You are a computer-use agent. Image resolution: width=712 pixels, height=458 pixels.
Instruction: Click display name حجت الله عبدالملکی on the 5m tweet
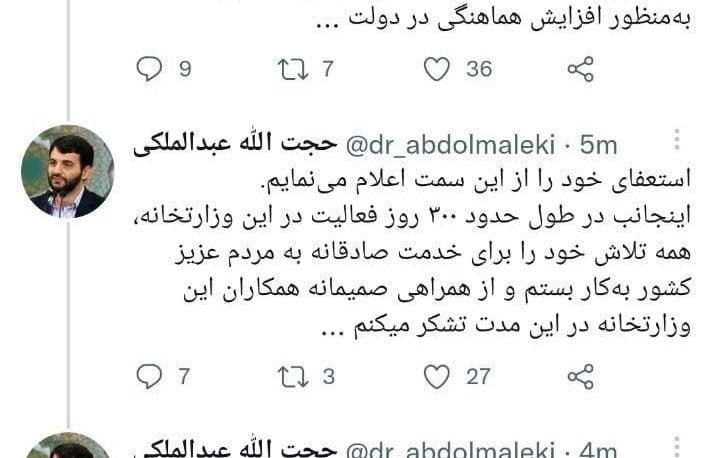235,143
